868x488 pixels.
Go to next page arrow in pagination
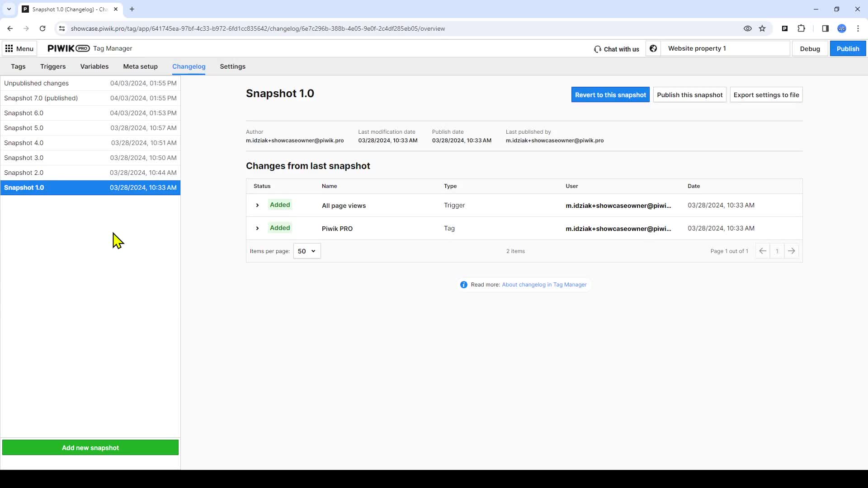pyautogui.click(x=791, y=251)
